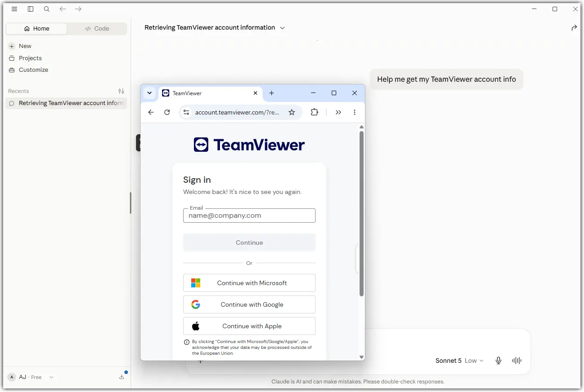Maximize the browser window
Screen dimensions: 584x392
(334, 93)
